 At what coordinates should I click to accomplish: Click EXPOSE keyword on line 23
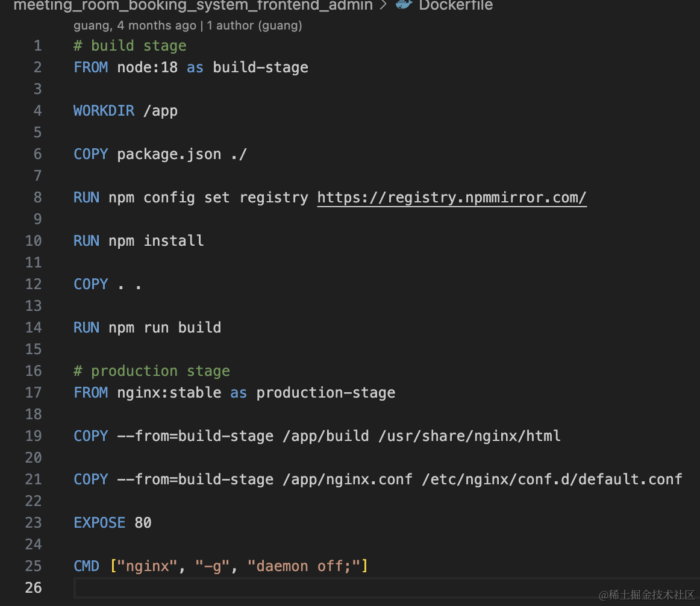point(99,522)
